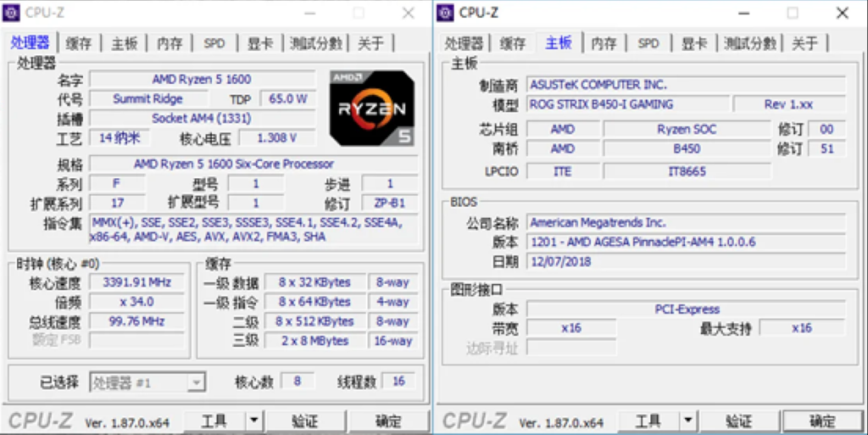The image size is (868, 435).
Task: Click 工具 button in right CPU-Z window
Action: 648,421
